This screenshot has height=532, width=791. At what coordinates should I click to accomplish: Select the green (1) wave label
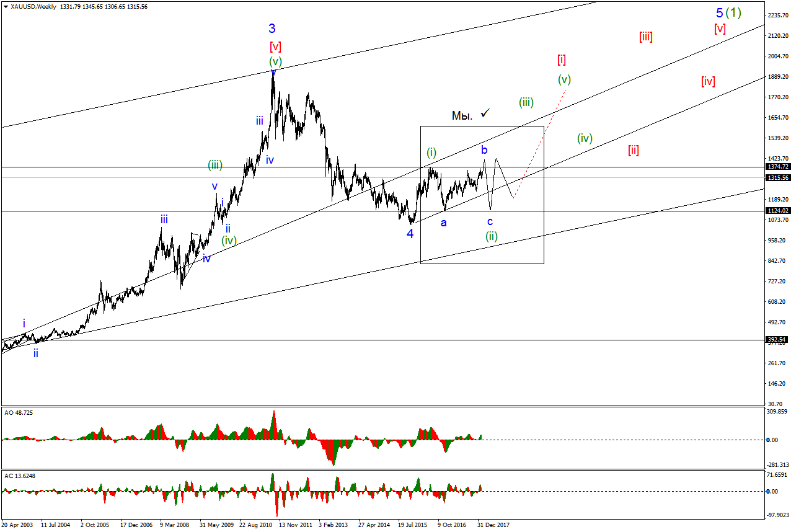[734, 12]
